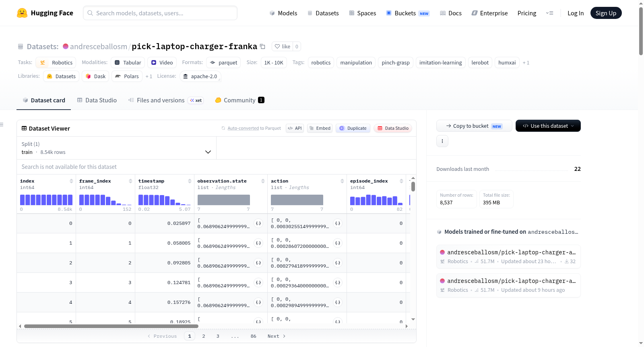Sort by the frame_index column
This screenshot has width=644, height=347.
pyautogui.click(x=130, y=181)
